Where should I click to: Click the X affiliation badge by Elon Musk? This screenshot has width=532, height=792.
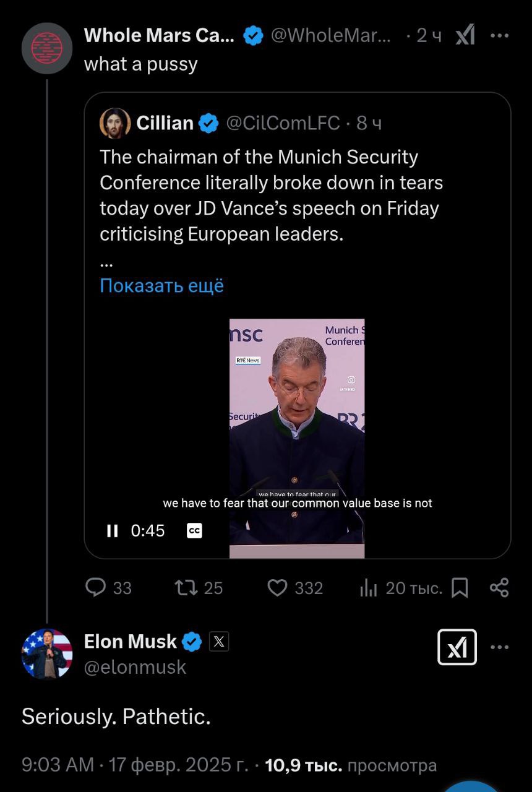pyautogui.click(x=219, y=642)
